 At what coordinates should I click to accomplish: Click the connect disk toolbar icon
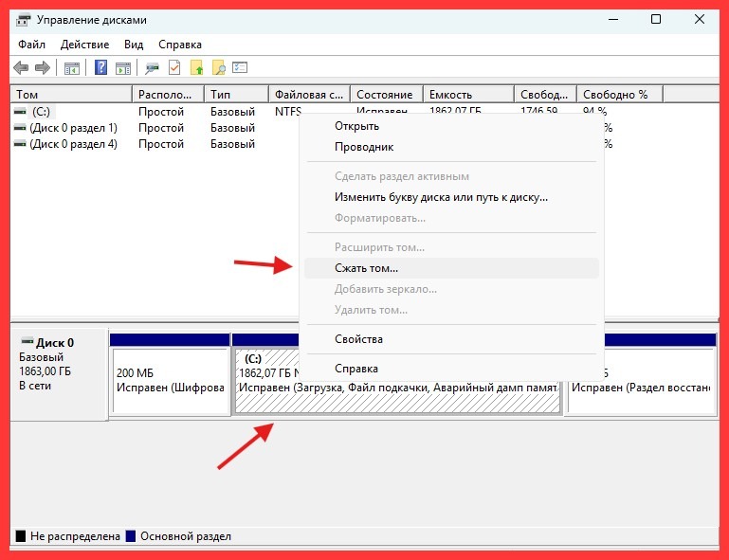tap(152, 67)
